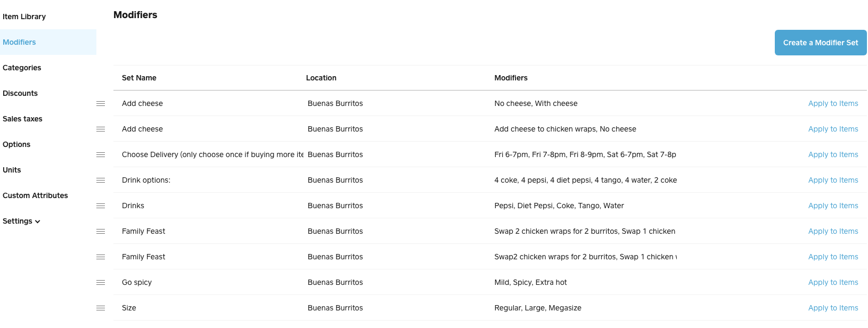This screenshot has height=328, width=868.
Task: Click drag handle next to Drink options:
Action: [101, 180]
